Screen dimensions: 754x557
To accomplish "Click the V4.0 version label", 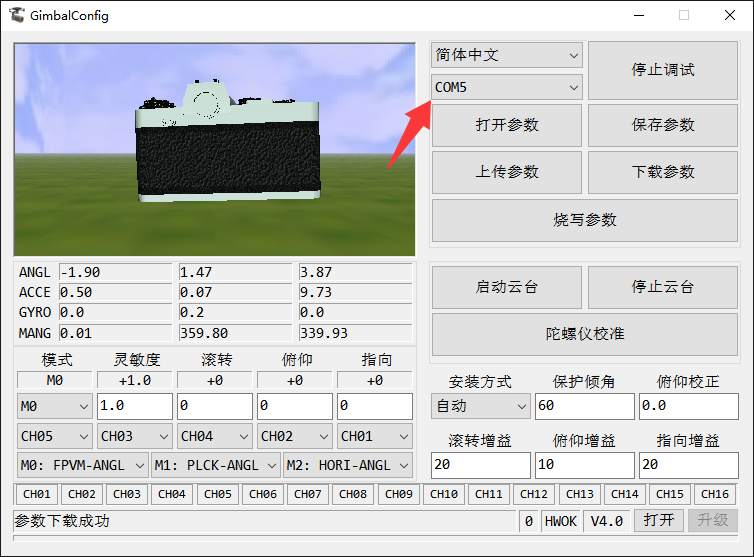I will (x=607, y=521).
